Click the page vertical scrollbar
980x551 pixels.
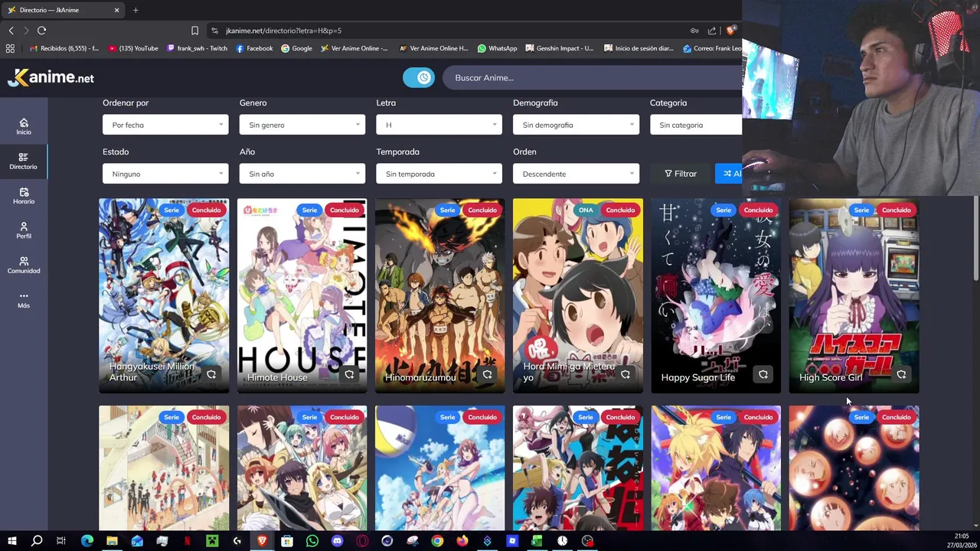[x=976, y=237]
